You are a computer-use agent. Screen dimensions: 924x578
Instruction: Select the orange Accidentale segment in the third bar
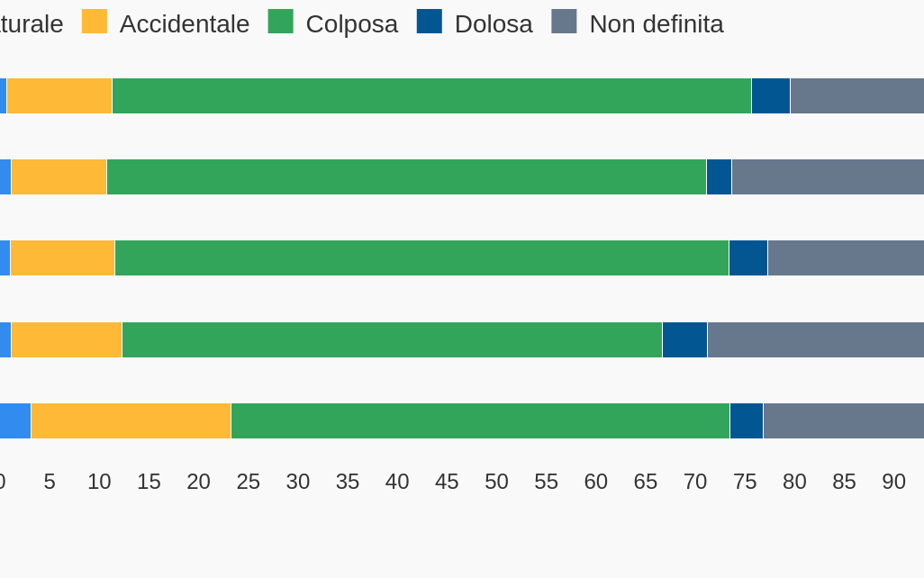tap(62, 258)
